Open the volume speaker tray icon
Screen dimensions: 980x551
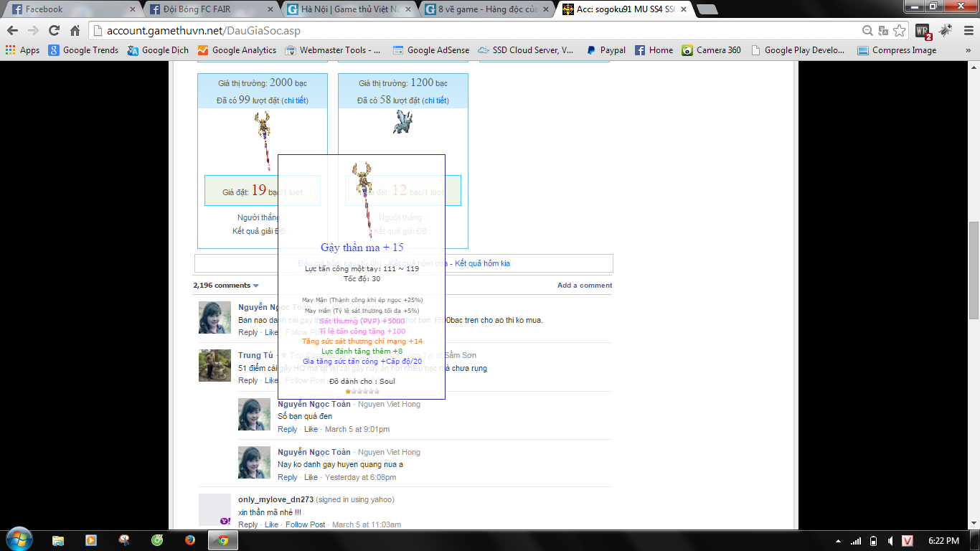click(x=890, y=541)
